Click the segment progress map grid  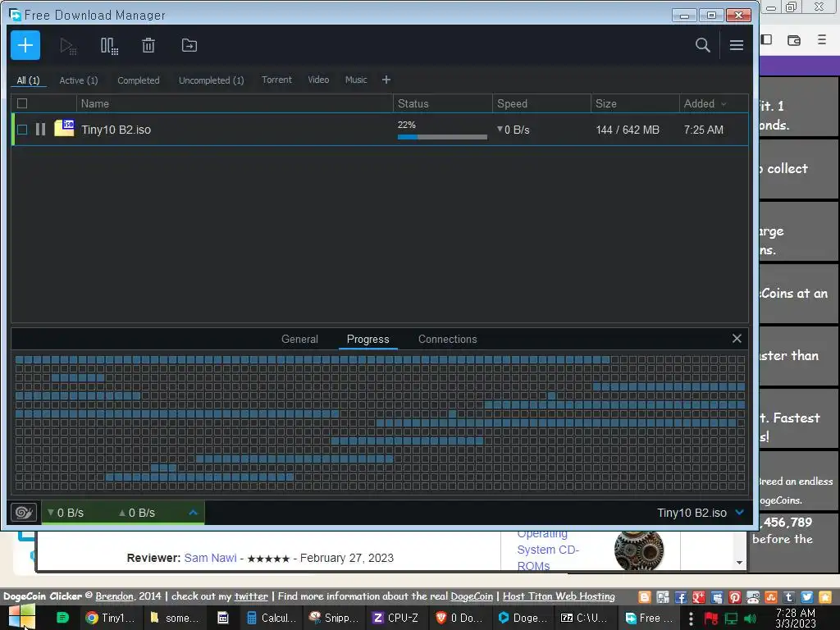(x=380, y=422)
